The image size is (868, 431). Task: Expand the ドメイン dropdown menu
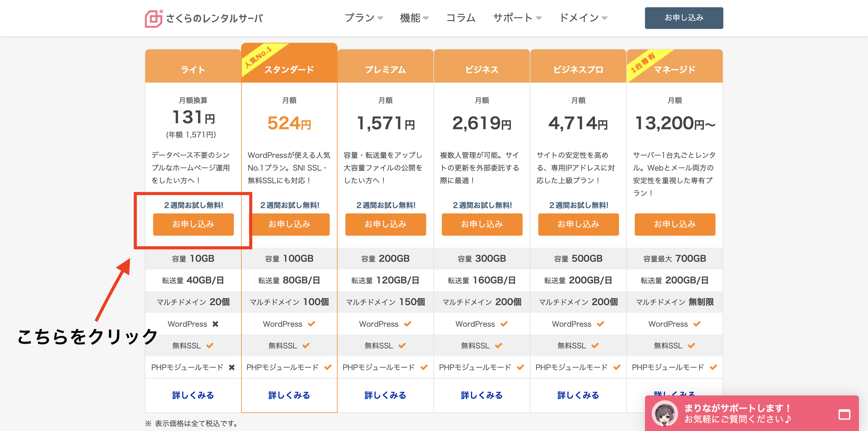click(583, 18)
